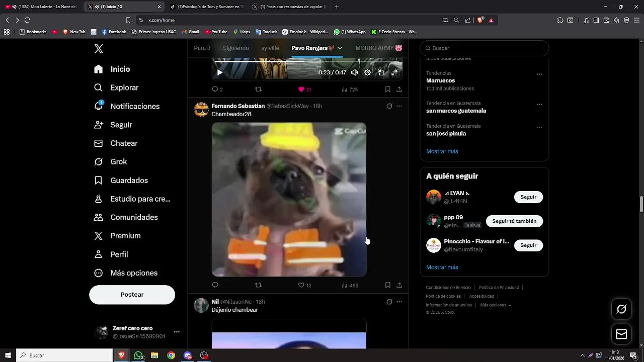Open more options on Fernando Sebastian's post

[399, 106]
